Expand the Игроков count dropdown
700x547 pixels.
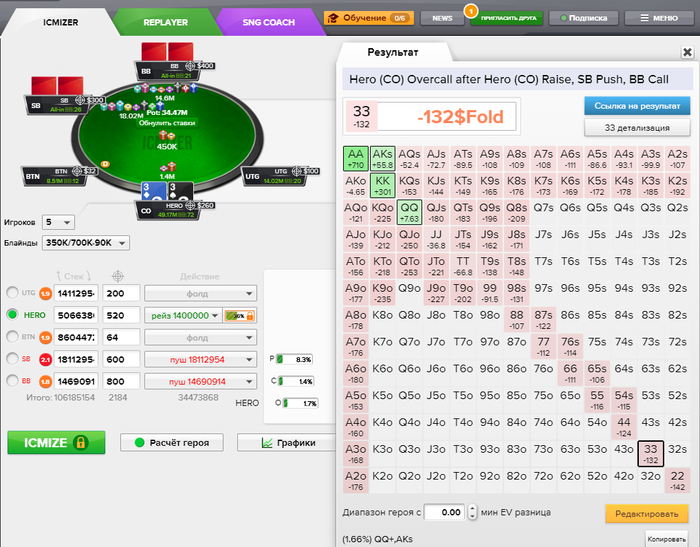click(x=58, y=222)
